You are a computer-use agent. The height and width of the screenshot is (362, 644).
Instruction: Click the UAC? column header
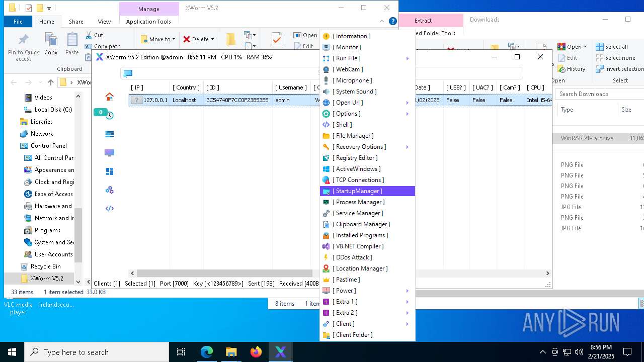[482, 87]
